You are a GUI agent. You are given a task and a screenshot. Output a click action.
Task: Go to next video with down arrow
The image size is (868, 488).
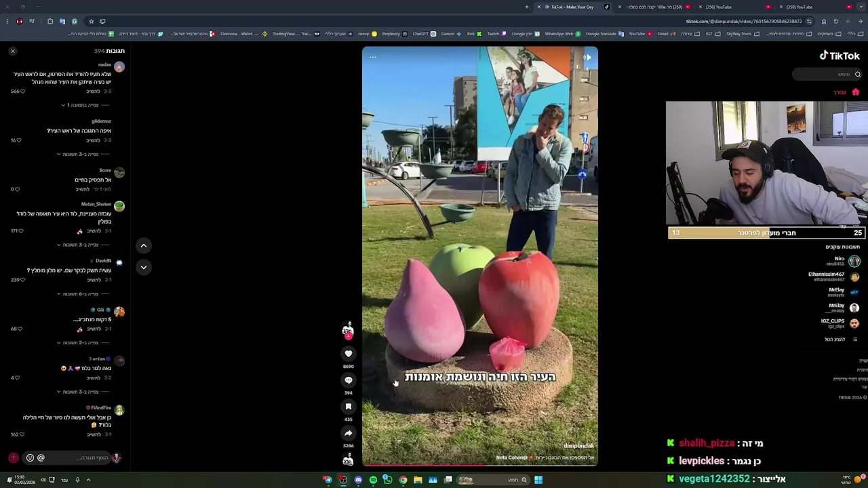[144, 267]
